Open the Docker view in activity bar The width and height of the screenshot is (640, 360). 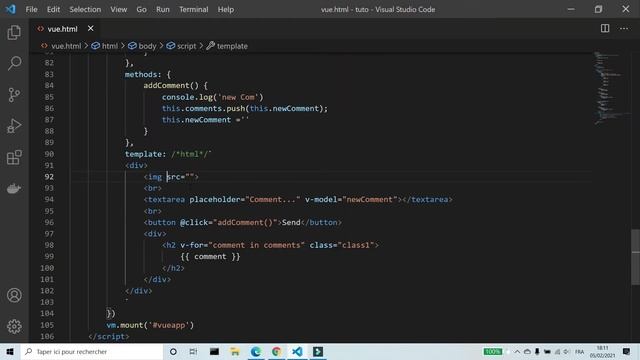(14, 189)
